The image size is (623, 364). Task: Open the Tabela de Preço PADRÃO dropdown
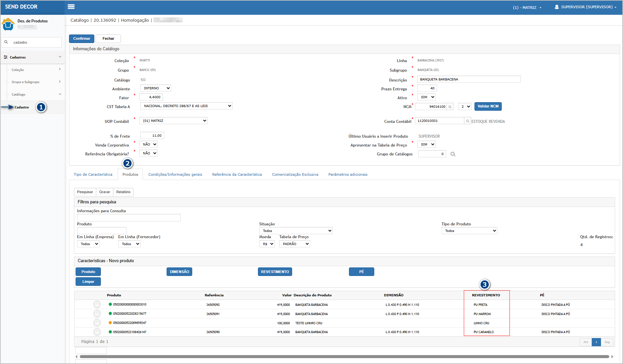click(x=294, y=244)
